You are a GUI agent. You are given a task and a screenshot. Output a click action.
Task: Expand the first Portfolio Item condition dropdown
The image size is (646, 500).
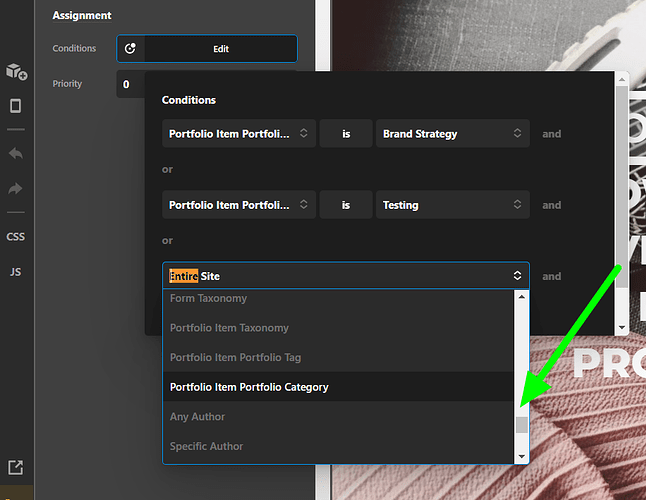(x=239, y=134)
